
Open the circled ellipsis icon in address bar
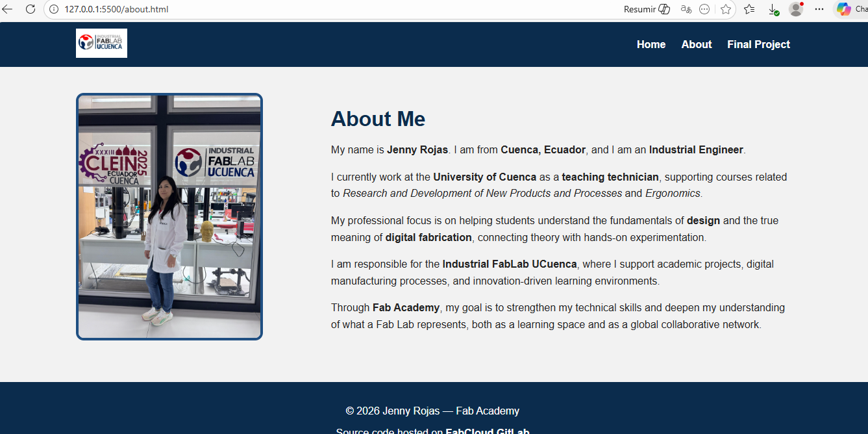[x=704, y=9]
